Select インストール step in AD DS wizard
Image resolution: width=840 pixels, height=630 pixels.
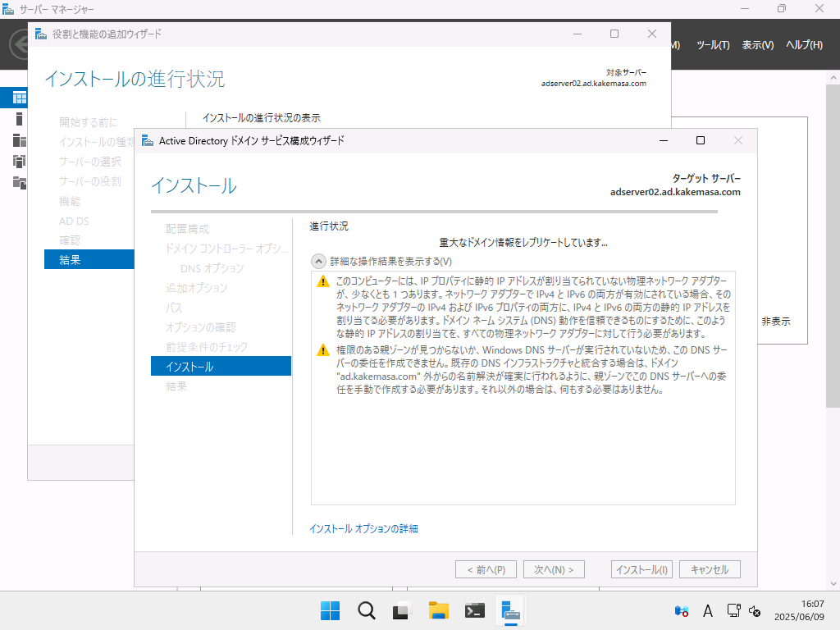pyautogui.click(x=221, y=366)
